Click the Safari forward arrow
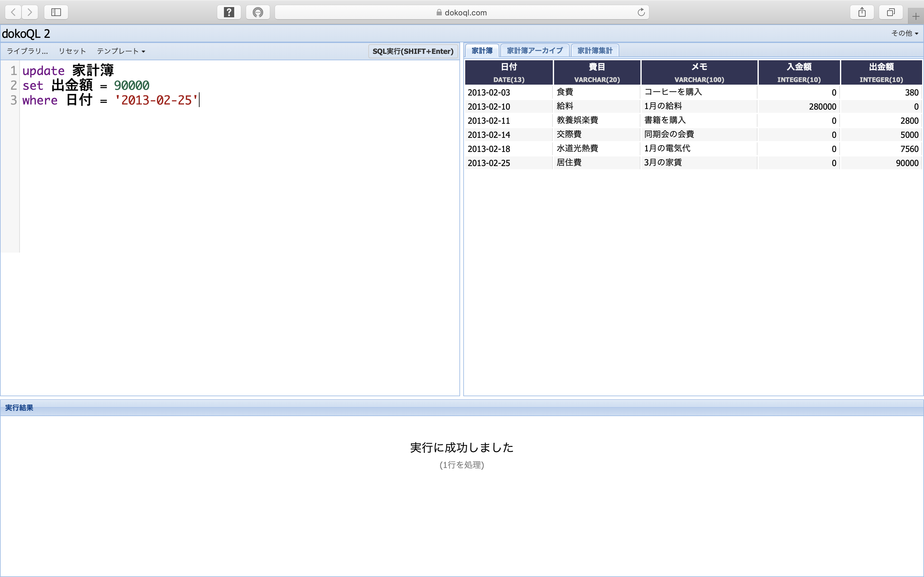924x577 pixels. 30,12
